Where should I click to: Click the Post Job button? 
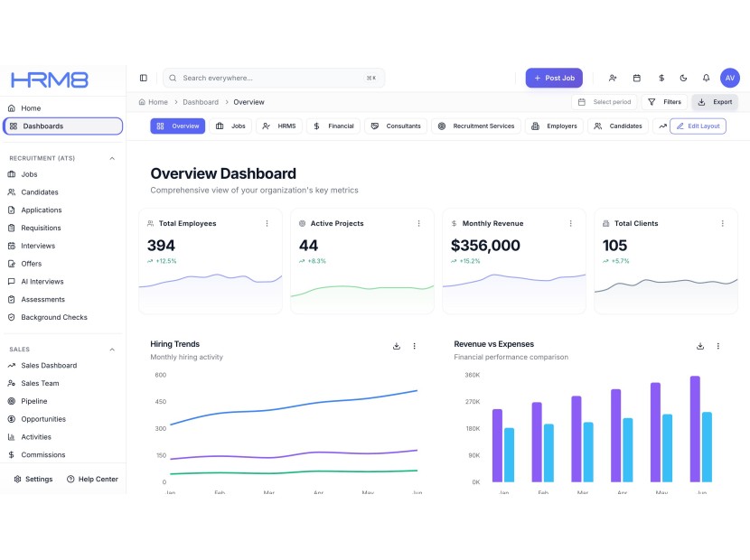[554, 79]
